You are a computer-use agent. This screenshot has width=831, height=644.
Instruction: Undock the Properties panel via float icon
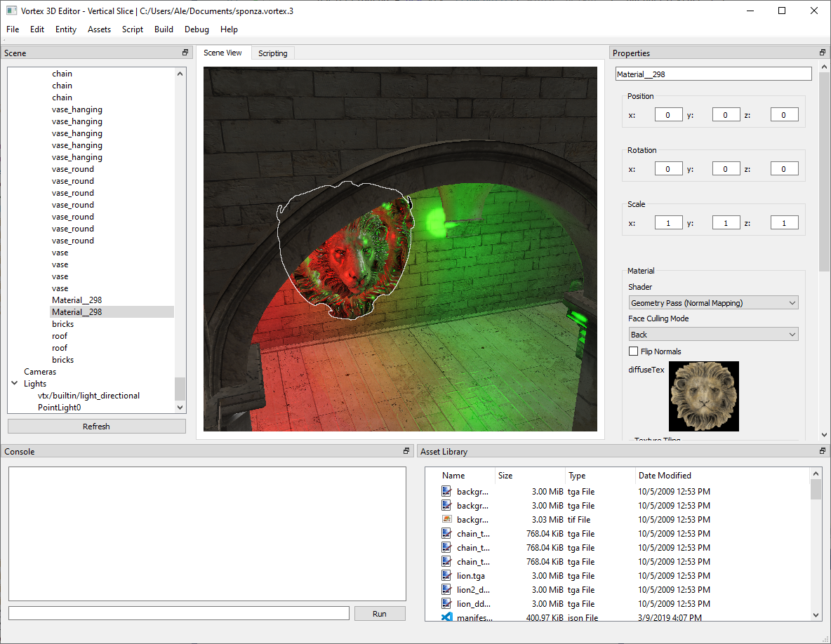pyautogui.click(x=822, y=53)
